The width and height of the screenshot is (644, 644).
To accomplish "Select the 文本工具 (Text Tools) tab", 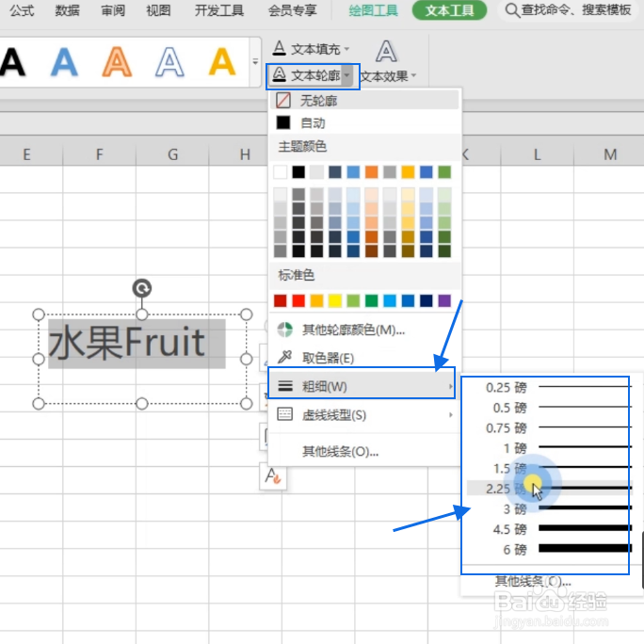I will pyautogui.click(x=449, y=10).
